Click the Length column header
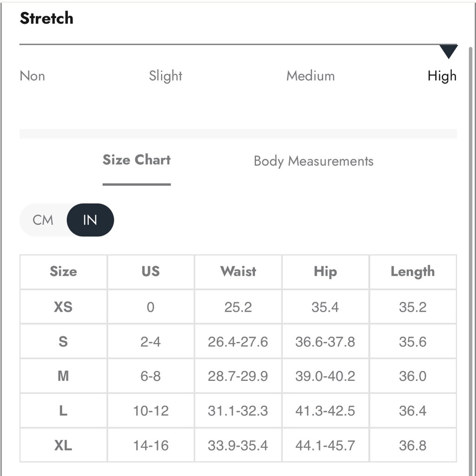This screenshot has height=476, width=476. [413, 271]
